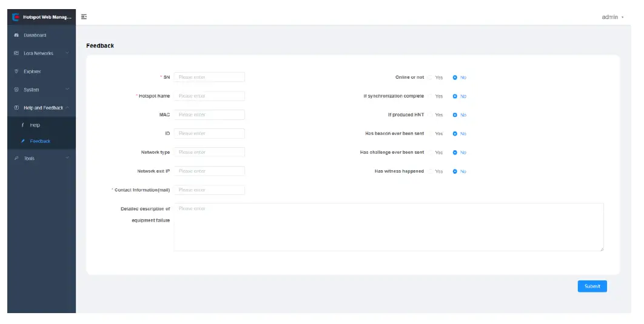Open the Lora Networks menu label

tap(38, 53)
